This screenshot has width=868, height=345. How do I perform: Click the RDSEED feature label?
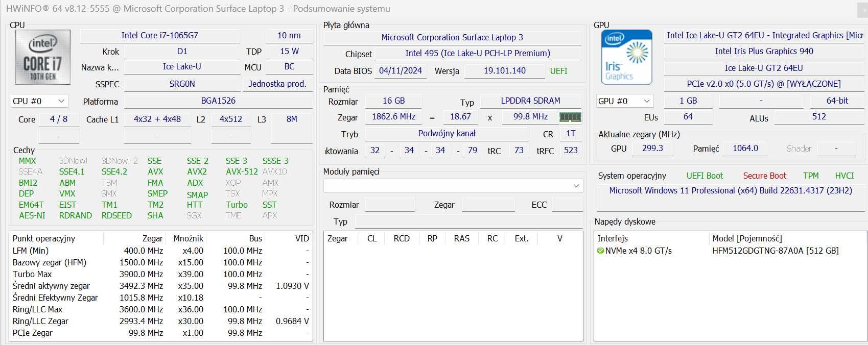116,215
